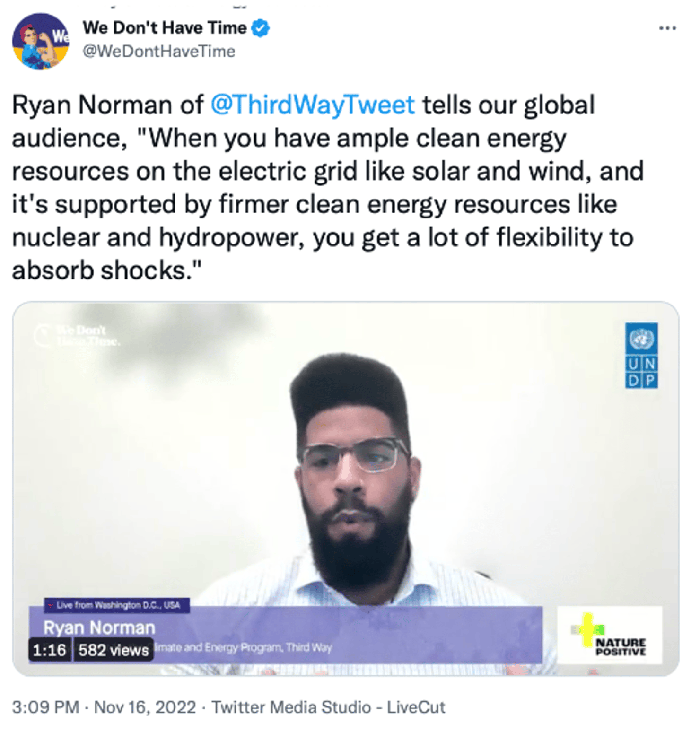Click the blue verified badge
Image resolution: width=700 pixels, height=732 pixels.
tap(260, 28)
